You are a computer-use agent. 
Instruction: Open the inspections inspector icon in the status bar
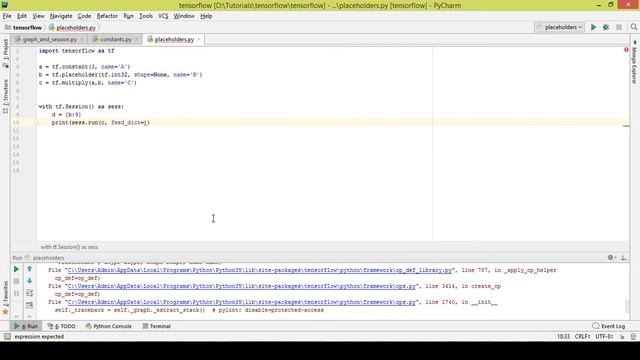tap(633, 337)
